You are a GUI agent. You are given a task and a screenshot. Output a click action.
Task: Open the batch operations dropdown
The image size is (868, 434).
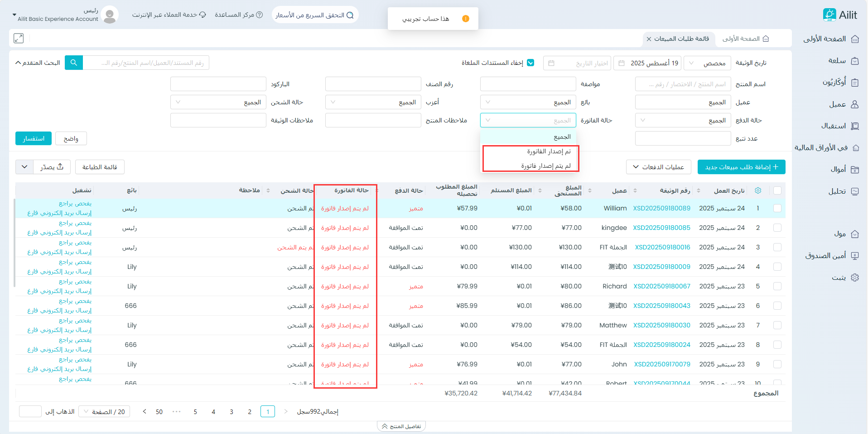click(x=658, y=167)
